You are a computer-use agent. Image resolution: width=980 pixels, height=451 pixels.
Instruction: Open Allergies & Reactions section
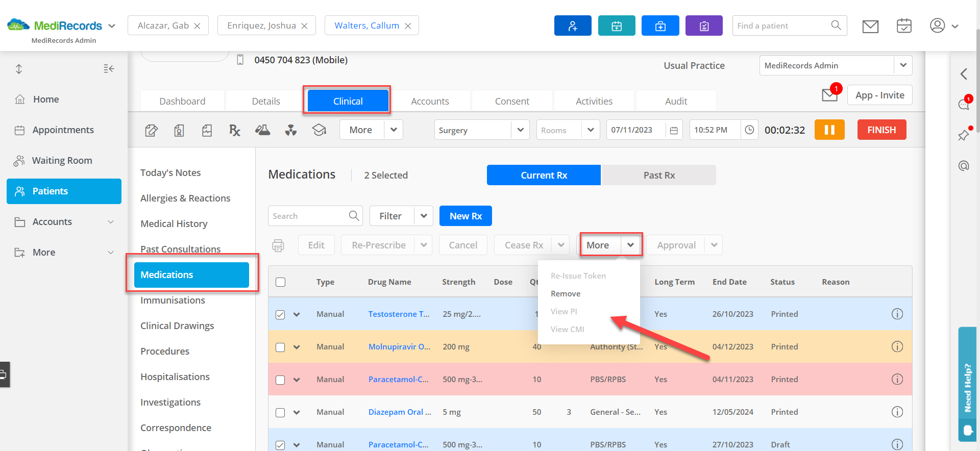[185, 198]
